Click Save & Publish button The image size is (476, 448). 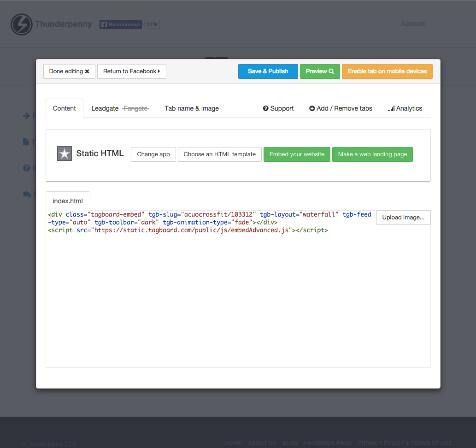click(x=268, y=71)
